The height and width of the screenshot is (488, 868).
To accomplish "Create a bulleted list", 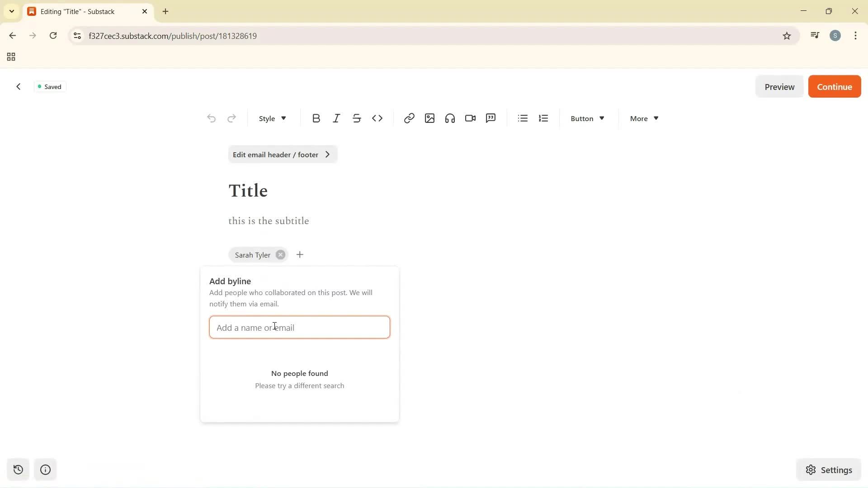I will tap(522, 118).
